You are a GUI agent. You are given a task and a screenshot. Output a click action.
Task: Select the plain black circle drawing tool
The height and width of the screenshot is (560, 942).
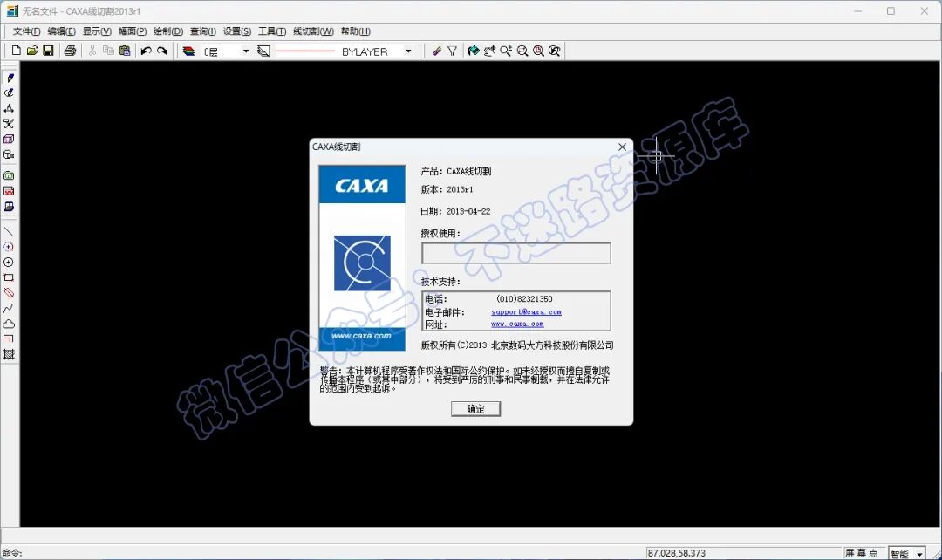9,263
